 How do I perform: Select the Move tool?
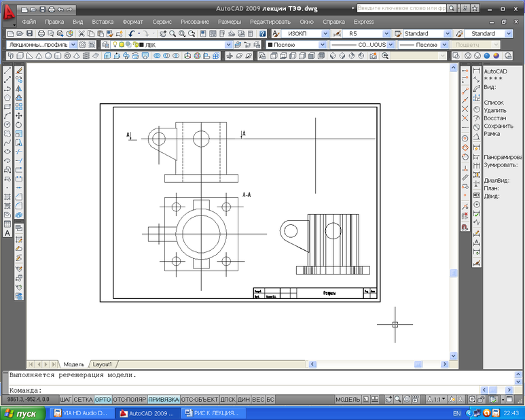point(19,116)
